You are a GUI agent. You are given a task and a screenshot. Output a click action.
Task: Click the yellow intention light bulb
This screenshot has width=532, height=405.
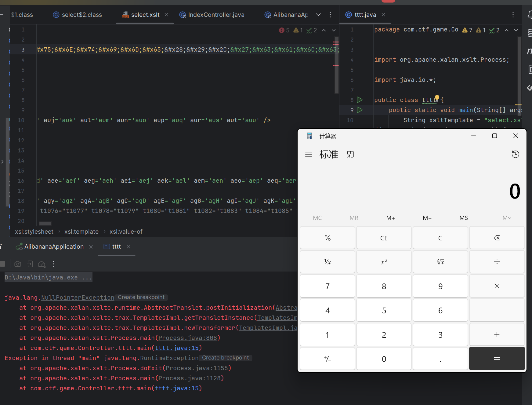pyautogui.click(x=437, y=97)
